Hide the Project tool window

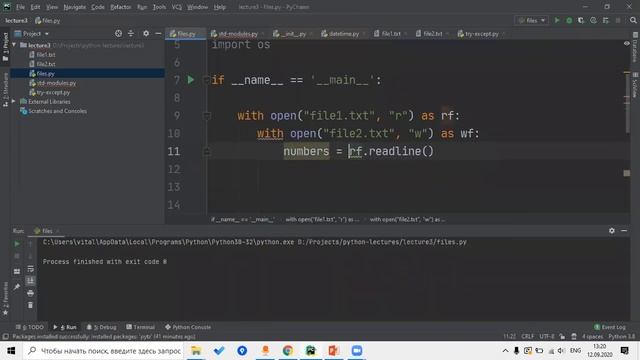click(158, 33)
